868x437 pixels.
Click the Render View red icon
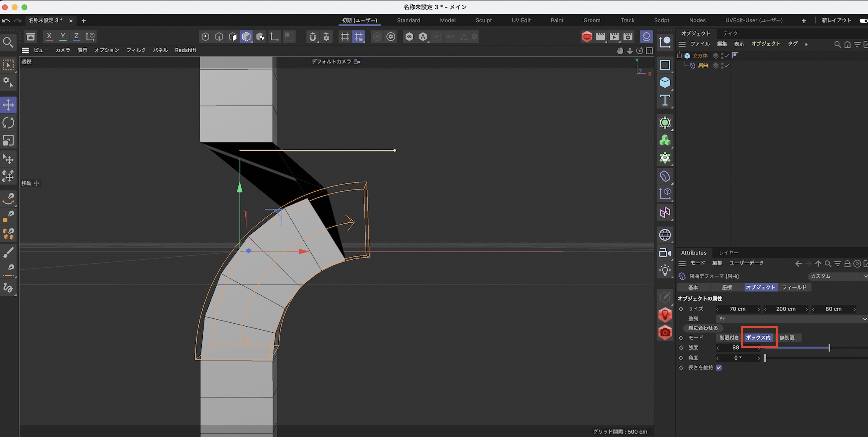pyautogui.click(x=587, y=37)
